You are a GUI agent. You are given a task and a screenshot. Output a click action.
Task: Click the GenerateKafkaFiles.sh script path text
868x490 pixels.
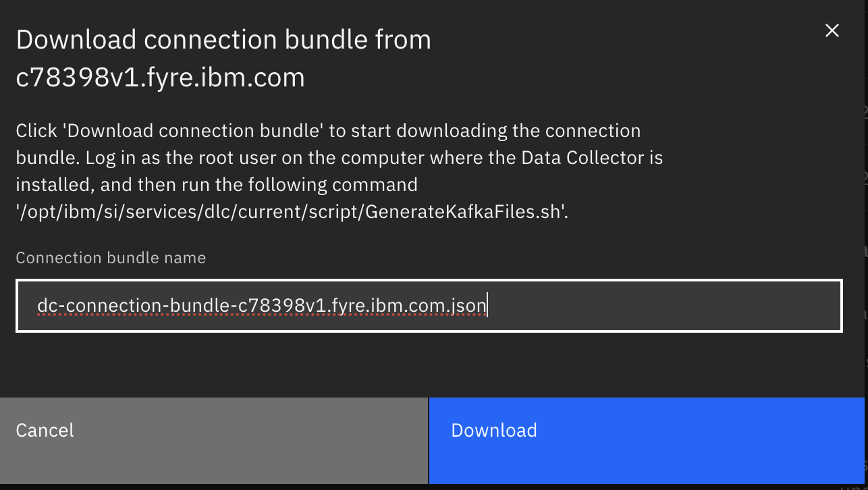pos(290,211)
